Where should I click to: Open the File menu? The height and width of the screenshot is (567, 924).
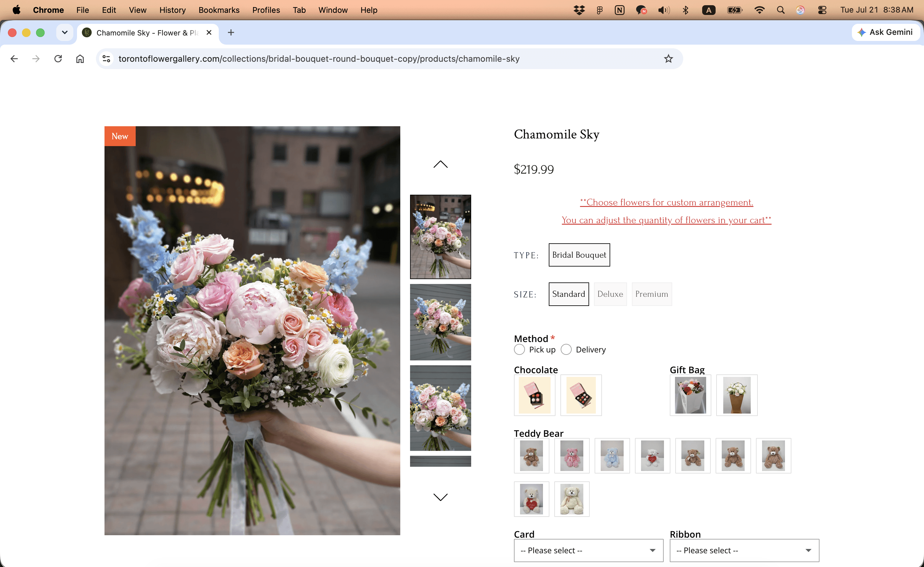[82, 10]
